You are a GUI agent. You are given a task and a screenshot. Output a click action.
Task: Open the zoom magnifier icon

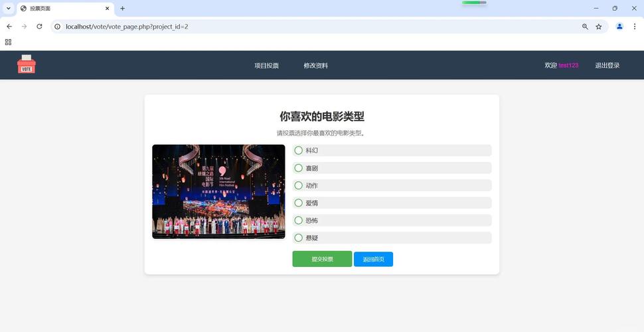pos(586,27)
